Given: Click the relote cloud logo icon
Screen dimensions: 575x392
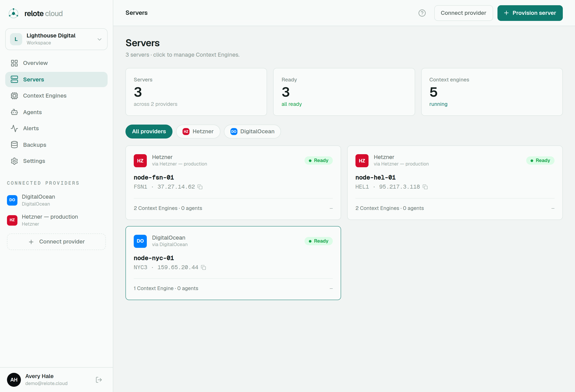Looking at the screenshot, I should click(x=13, y=13).
